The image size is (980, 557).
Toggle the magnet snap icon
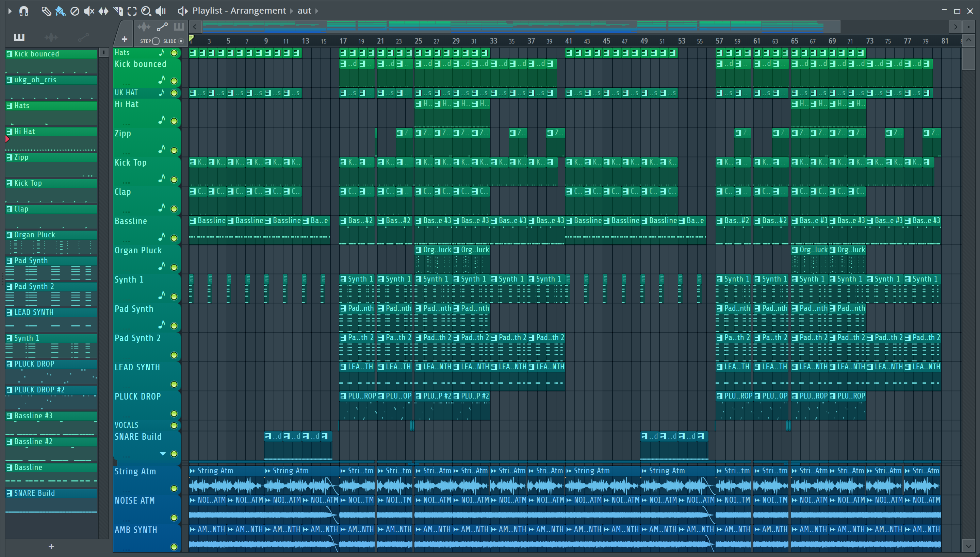(24, 11)
